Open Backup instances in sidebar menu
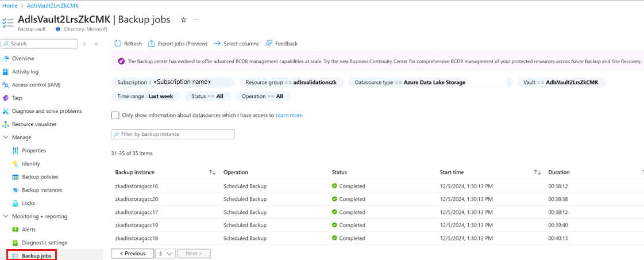 tap(42, 190)
